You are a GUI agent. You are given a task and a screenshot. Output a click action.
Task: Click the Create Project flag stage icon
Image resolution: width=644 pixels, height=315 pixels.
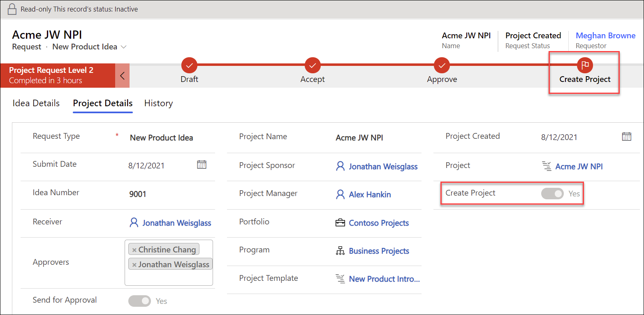click(x=585, y=65)
